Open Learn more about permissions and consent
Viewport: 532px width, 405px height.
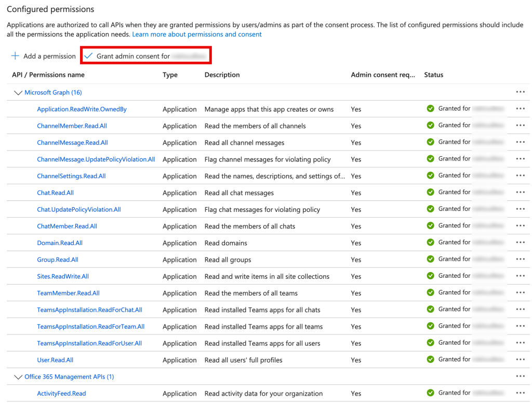pyautogui.click(x=197, y=34)
